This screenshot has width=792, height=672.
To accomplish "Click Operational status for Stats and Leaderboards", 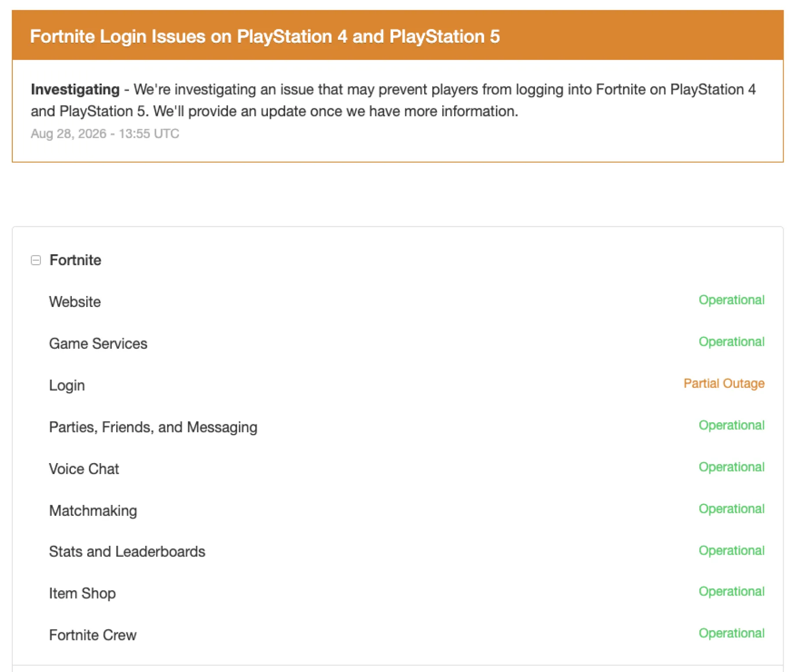I will tap(731, 551).
